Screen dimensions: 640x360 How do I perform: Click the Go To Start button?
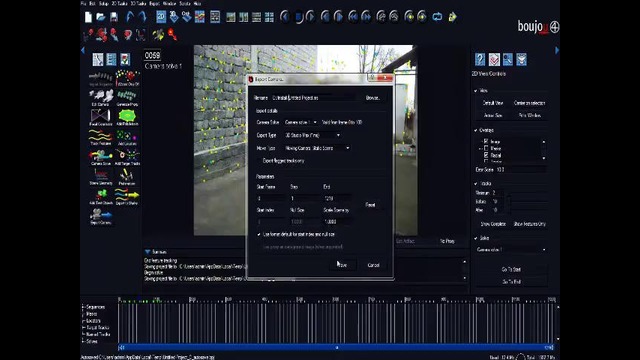[x=511, y=269]
